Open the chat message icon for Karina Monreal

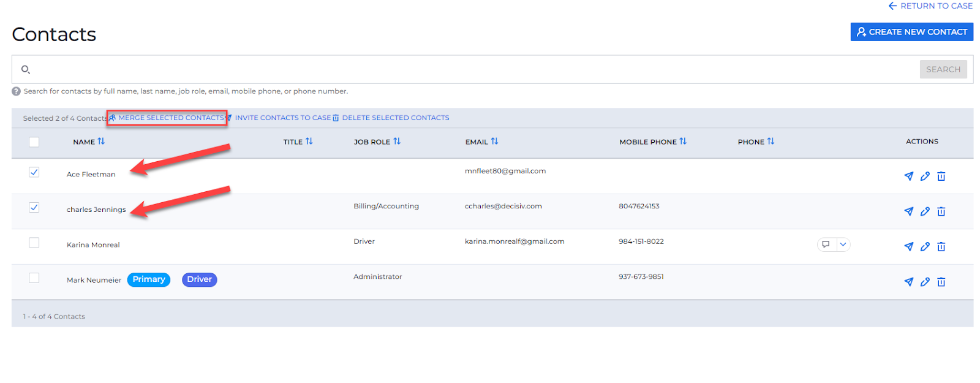[x=826, y=245]
